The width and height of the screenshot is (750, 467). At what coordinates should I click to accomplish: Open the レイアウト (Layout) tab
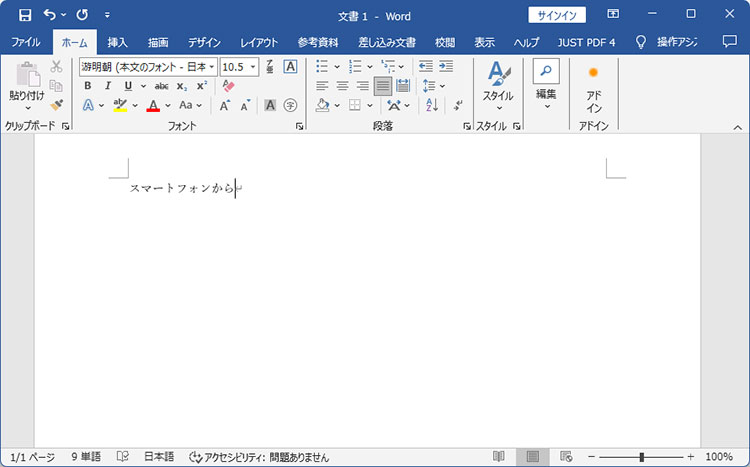point(259,42)
